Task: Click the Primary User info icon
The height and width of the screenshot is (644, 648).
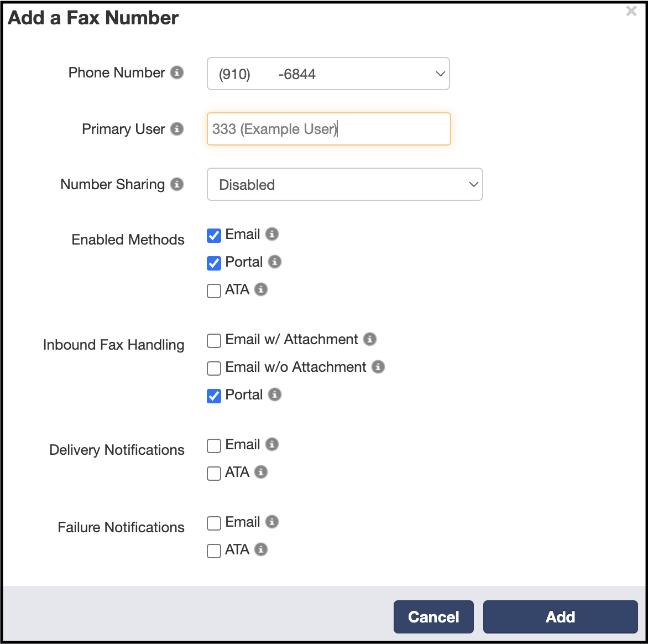Action: tap(177, 129)
